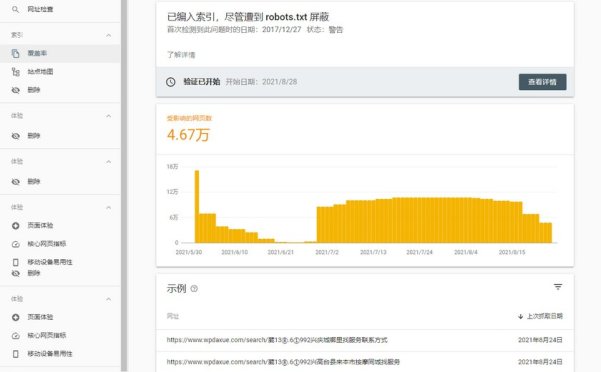
Task: Click the sitemap tree icon beside 站点地图
Action: click(x=15, y=72)
